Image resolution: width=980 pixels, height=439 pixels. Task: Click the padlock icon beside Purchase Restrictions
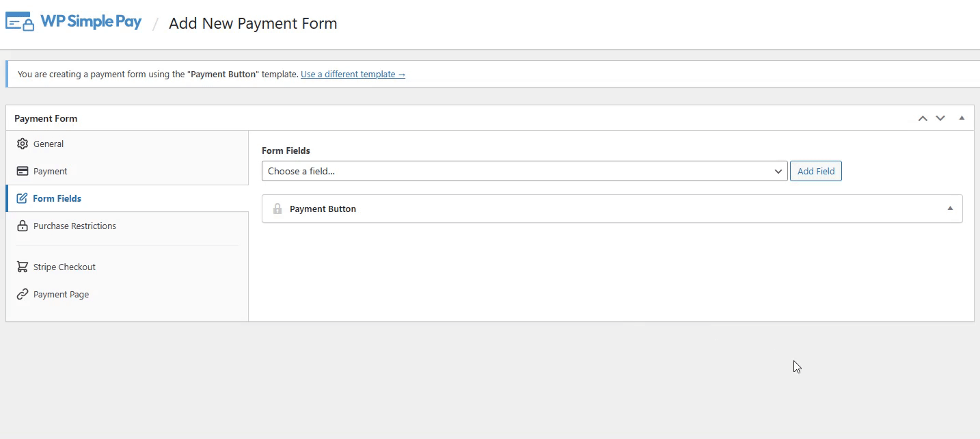[23, 226]
